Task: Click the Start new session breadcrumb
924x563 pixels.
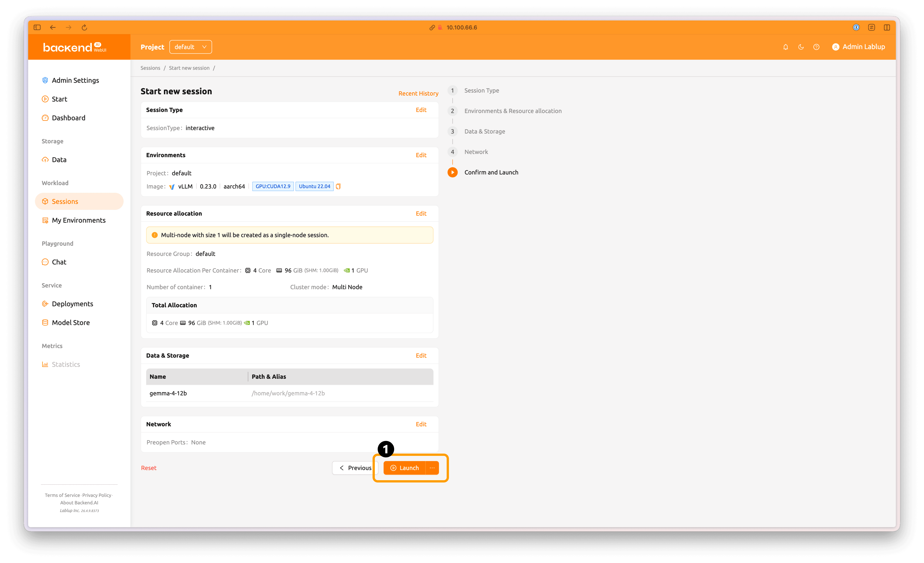Action: (189, 68)
